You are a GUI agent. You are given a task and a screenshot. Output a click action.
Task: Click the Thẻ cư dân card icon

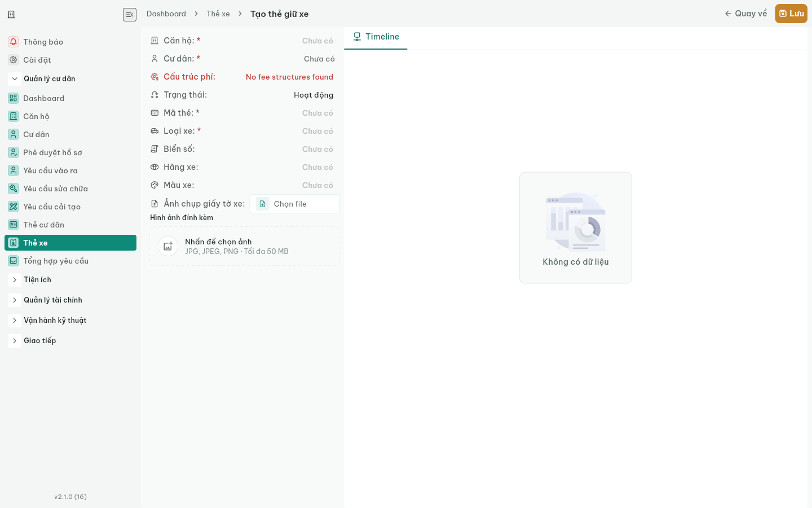pyautogui.click(x=14, y=225)
